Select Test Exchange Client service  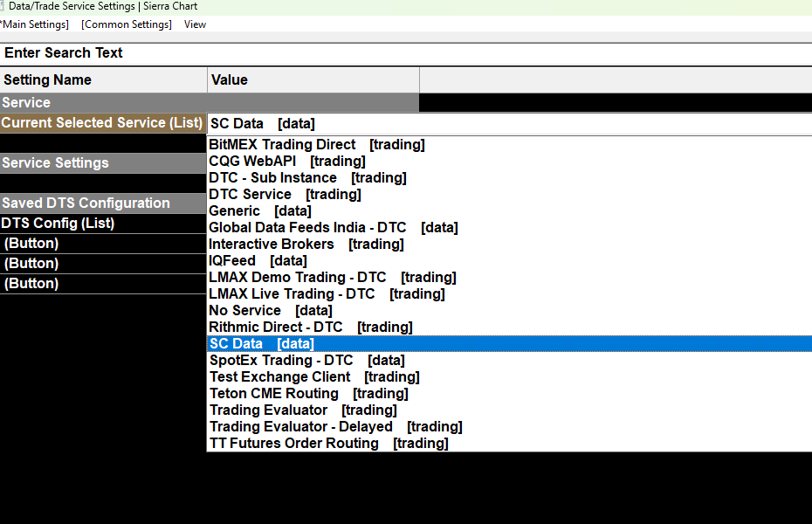click(x=510, y=376)
